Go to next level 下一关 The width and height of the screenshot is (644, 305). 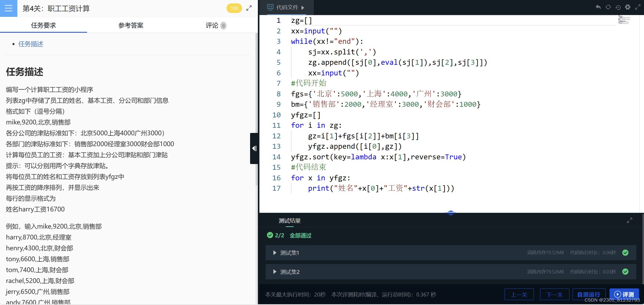pyautogui.click(x=555, y=294)
